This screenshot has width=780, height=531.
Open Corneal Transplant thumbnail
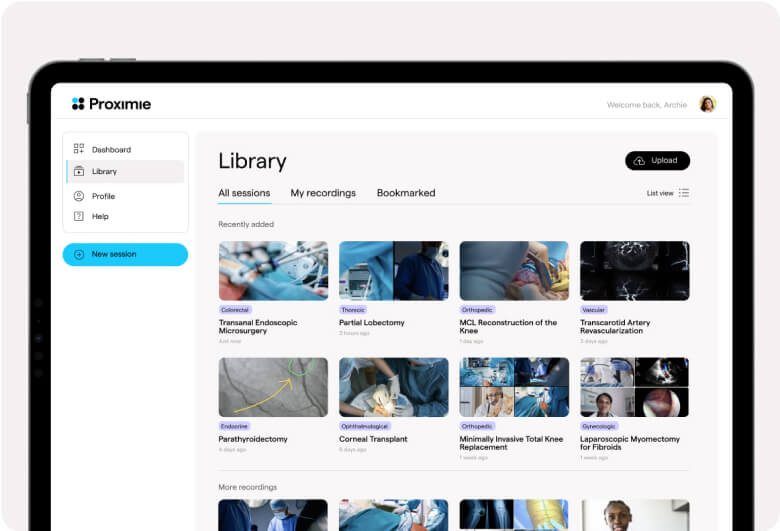[393, 387]
